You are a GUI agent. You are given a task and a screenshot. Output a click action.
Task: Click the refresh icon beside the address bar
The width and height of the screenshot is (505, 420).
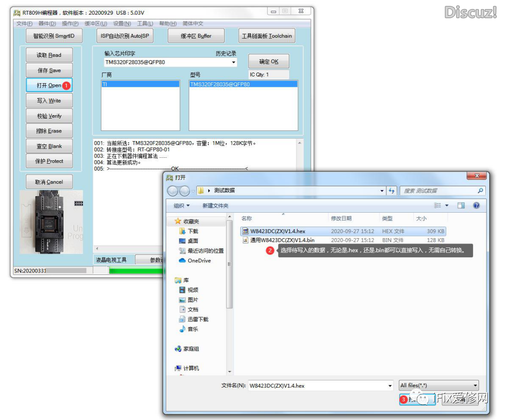coord(392,191)
